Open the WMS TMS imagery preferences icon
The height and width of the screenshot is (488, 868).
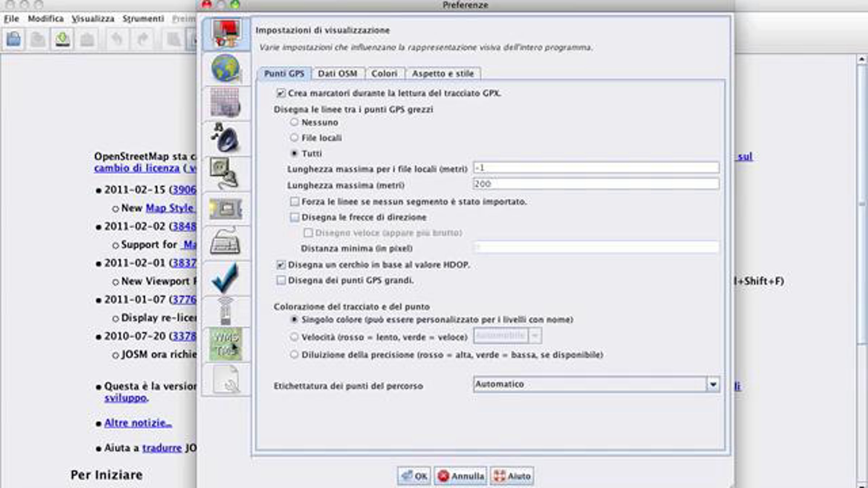tap(226, 344)
